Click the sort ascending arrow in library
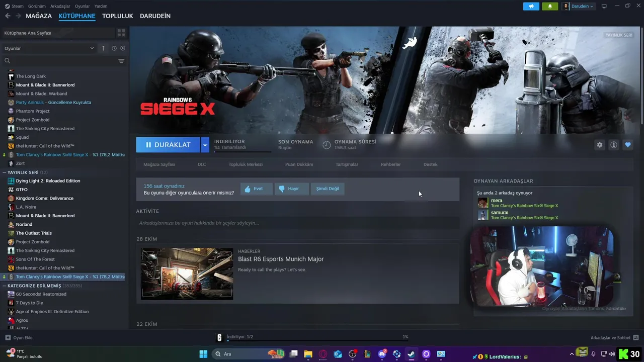This screenshot has width=644, height=362. coord(103,48)
